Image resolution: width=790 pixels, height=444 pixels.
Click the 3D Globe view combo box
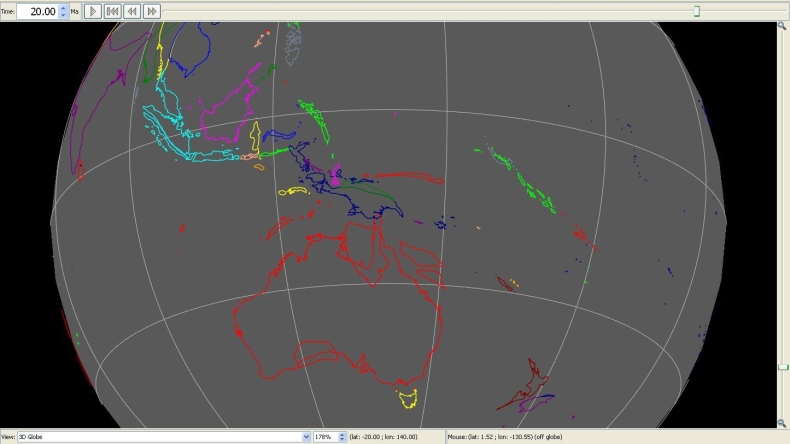164,437
